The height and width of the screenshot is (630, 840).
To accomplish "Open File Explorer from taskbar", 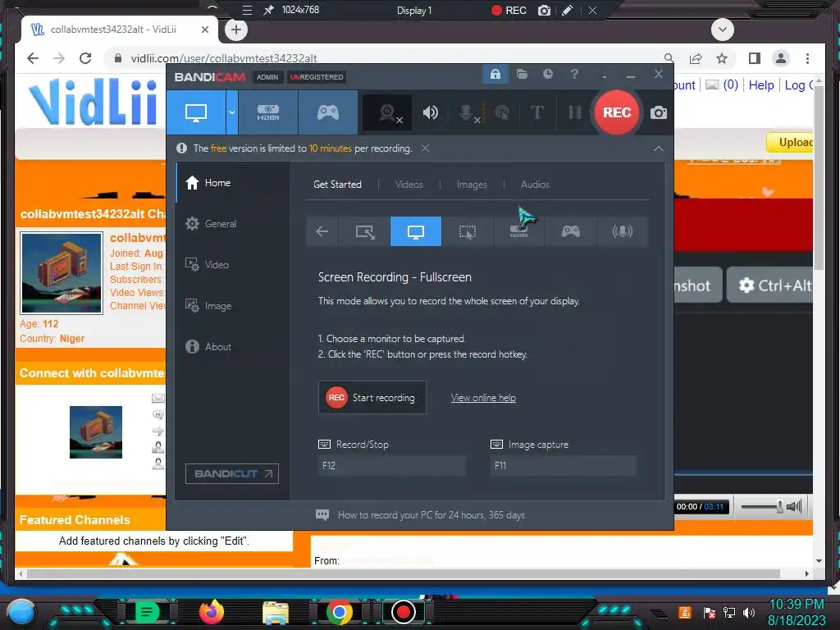I will click(276, 612).
